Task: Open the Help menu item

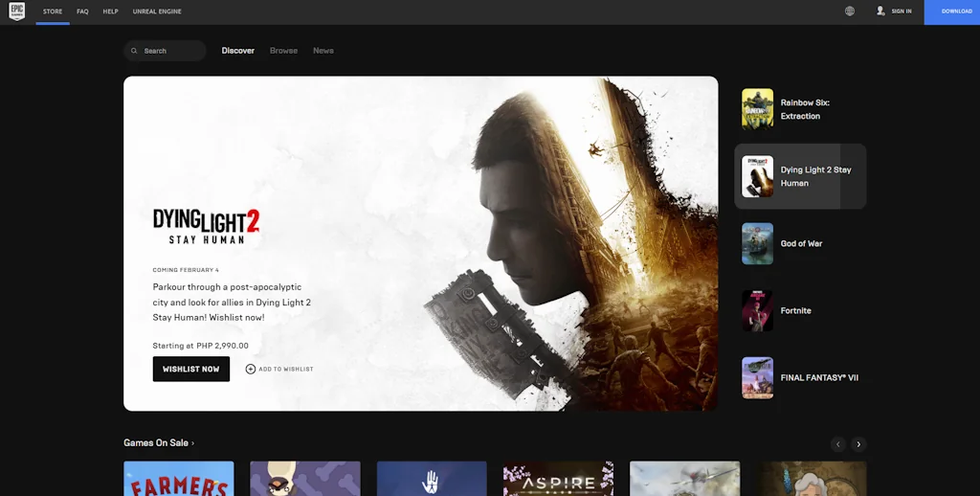Action: [x=111, y=11]
